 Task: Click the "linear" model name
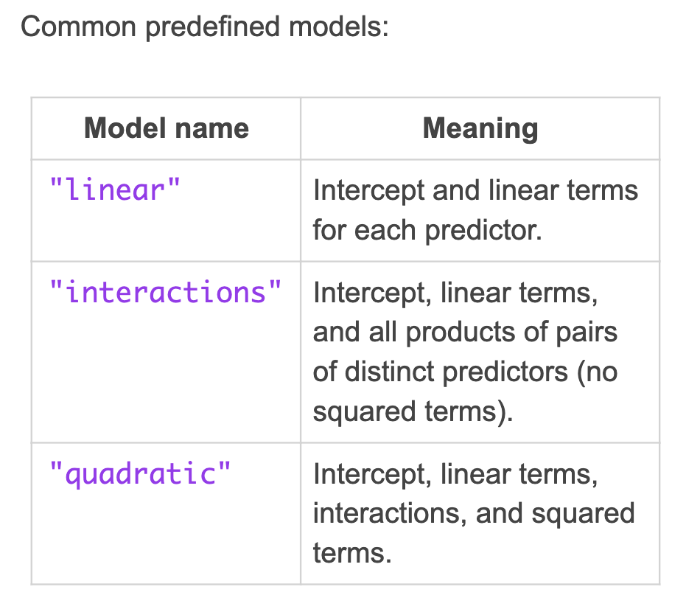115,190
